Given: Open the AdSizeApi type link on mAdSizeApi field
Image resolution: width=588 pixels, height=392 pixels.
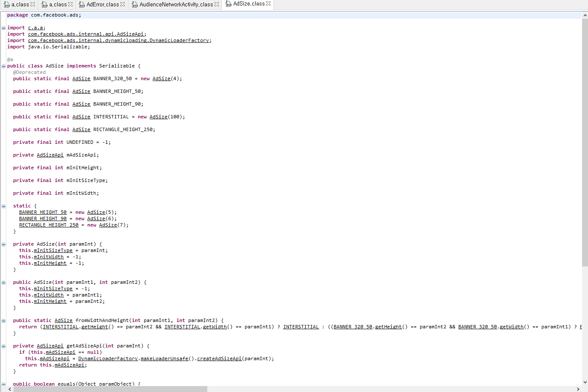Looking at the screenshot, I should tap(50, 155).
